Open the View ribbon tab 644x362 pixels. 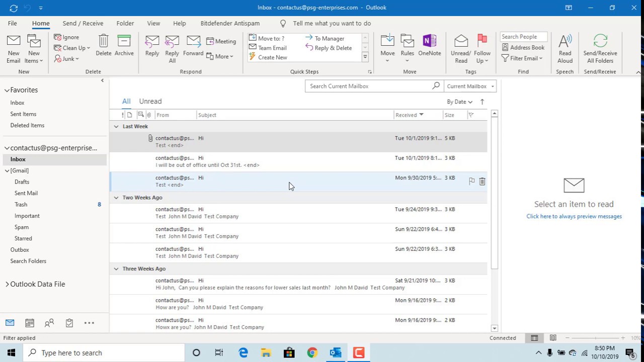coord(153,23)
